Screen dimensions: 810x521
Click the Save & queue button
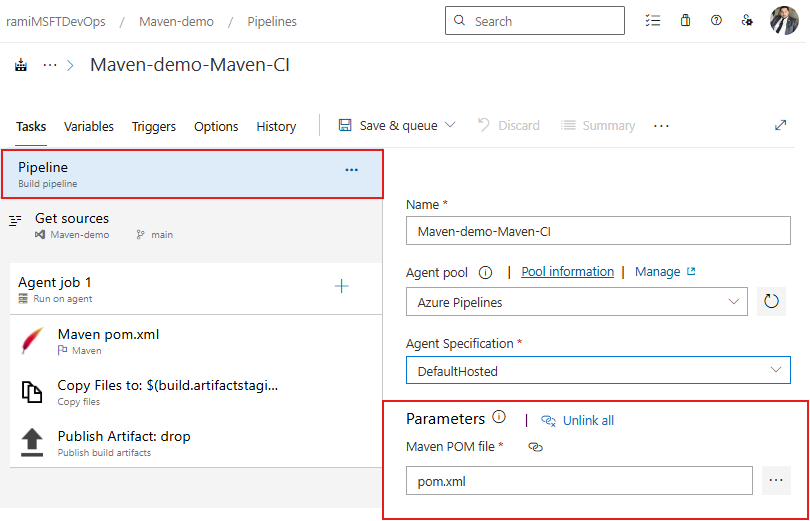(397, 125)
